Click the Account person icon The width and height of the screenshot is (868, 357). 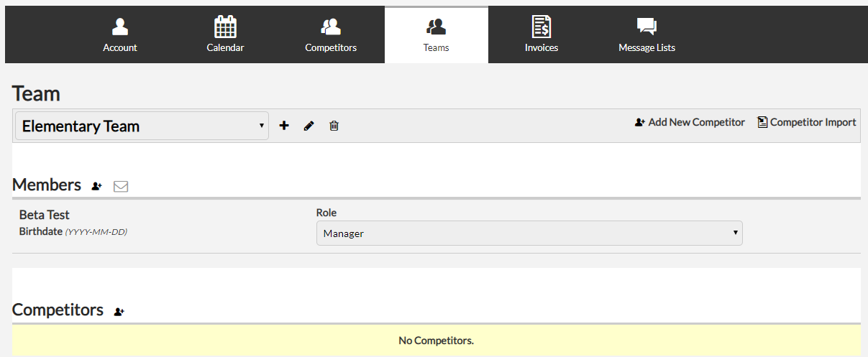tap(120, 27)
